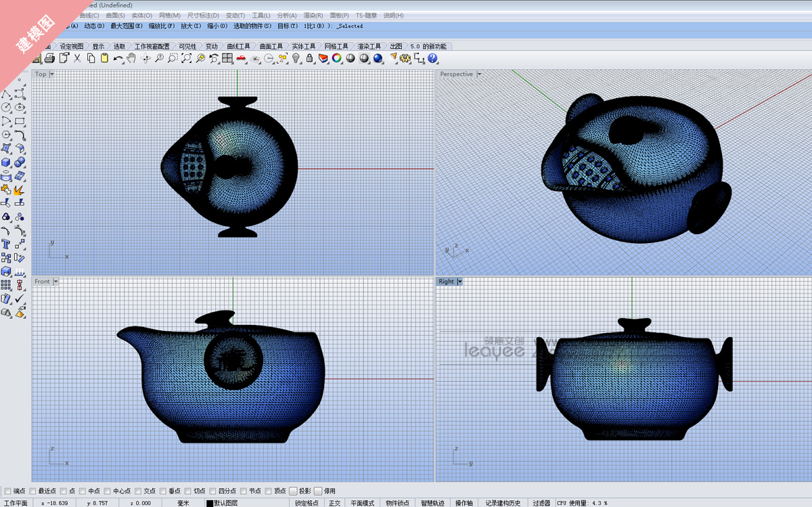Toggle the 中点 snap checkbox
This screenshot has height=507, width=812.
pyautogui.click(x=83, y=491)
